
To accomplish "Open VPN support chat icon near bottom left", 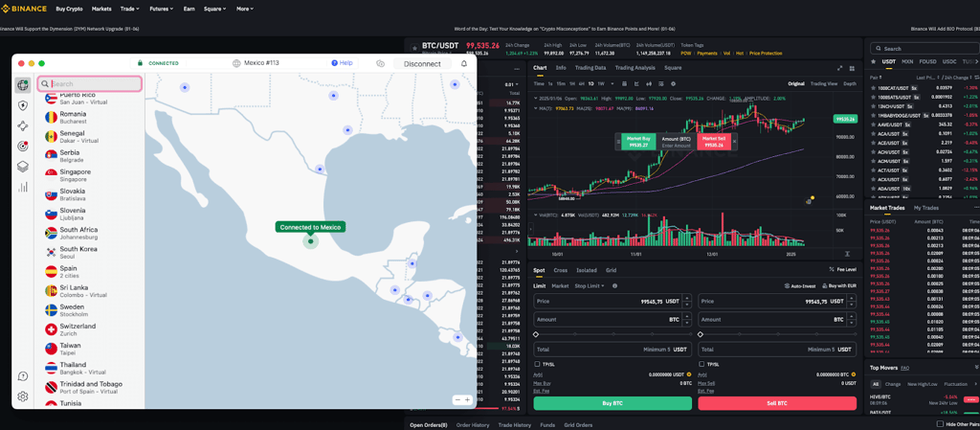I will click(x=23, y=376).
